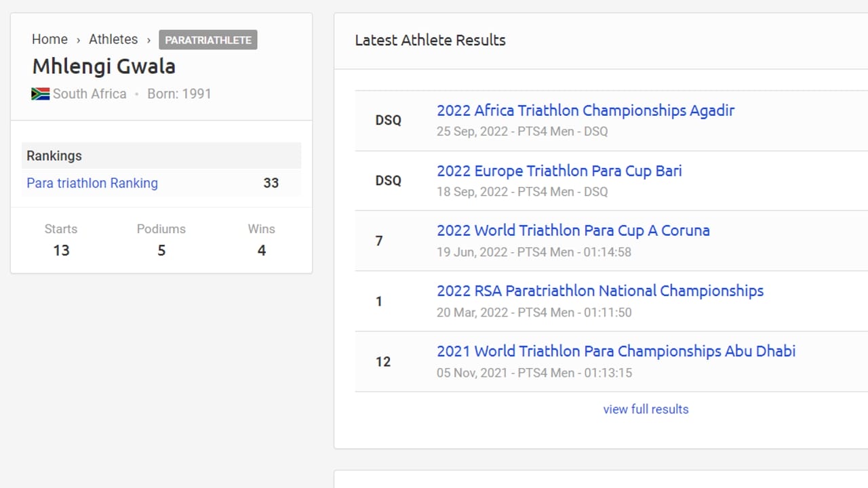
Task: Open the Para triathlon Ranking page
Action: pyautogui.click(x=92, y=183)
